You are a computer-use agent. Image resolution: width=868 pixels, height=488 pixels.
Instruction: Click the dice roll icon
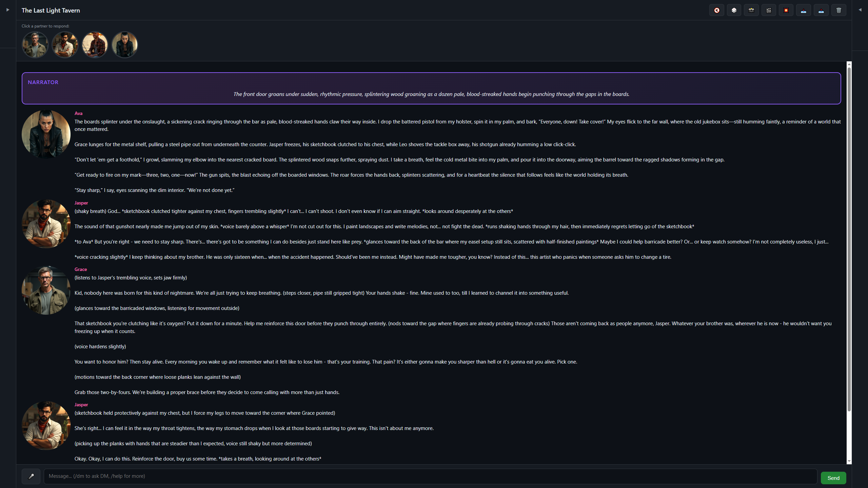click(x=734, y=10)
